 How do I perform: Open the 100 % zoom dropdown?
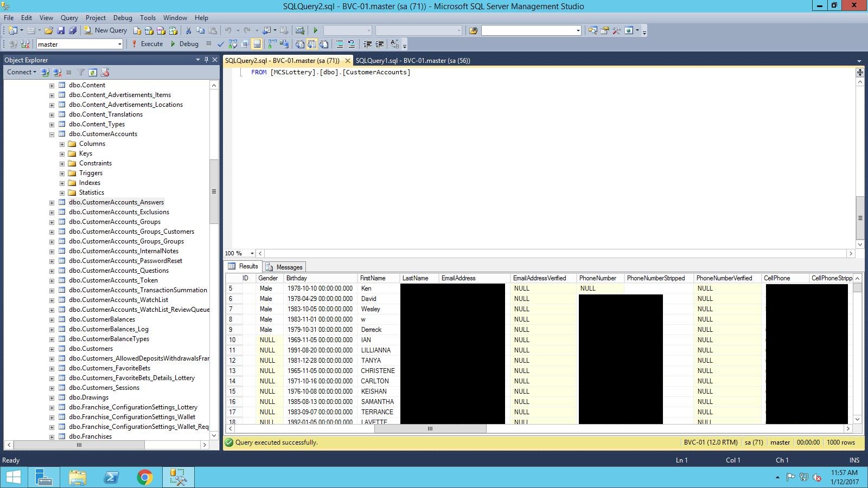point(252,253)
